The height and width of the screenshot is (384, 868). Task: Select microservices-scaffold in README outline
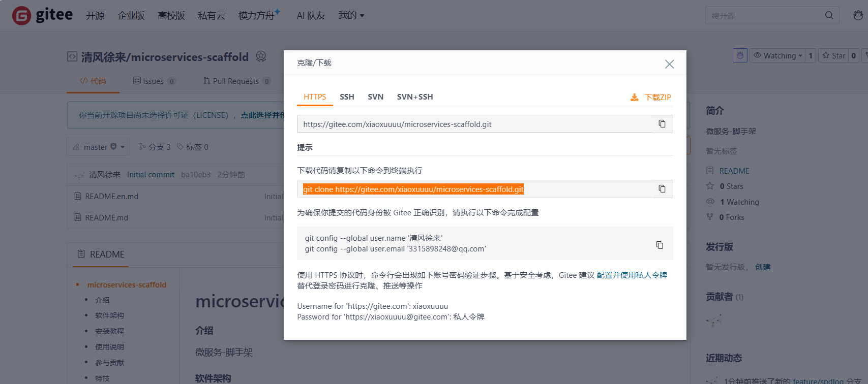point(127,285)
